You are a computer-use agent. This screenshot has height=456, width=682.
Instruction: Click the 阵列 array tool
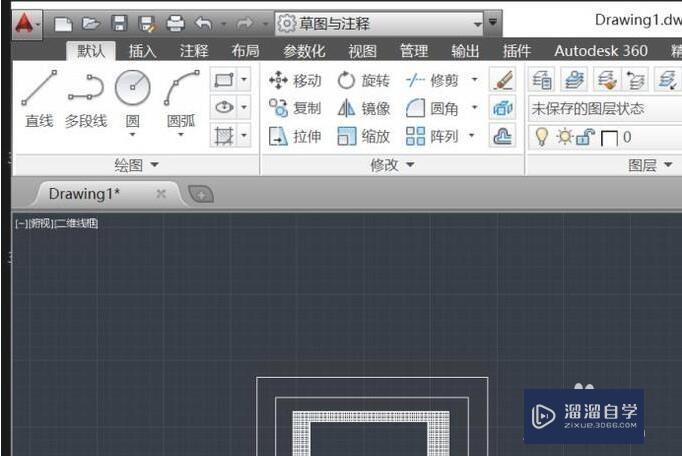click(432, 136)
